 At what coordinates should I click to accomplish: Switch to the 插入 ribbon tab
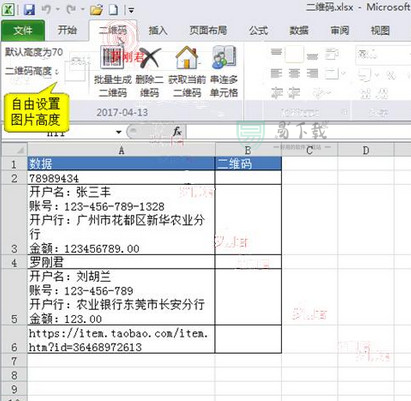pyautogui.click(x=158, y=31)
